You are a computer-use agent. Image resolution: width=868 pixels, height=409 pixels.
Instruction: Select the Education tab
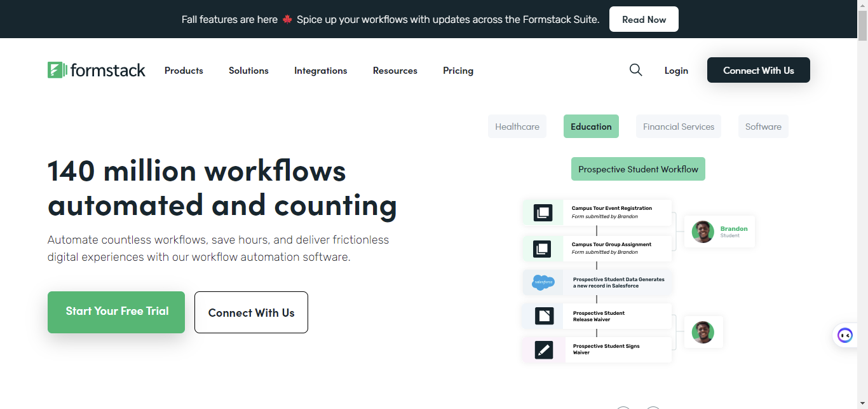pyautogui.click(x=591, y=127)
